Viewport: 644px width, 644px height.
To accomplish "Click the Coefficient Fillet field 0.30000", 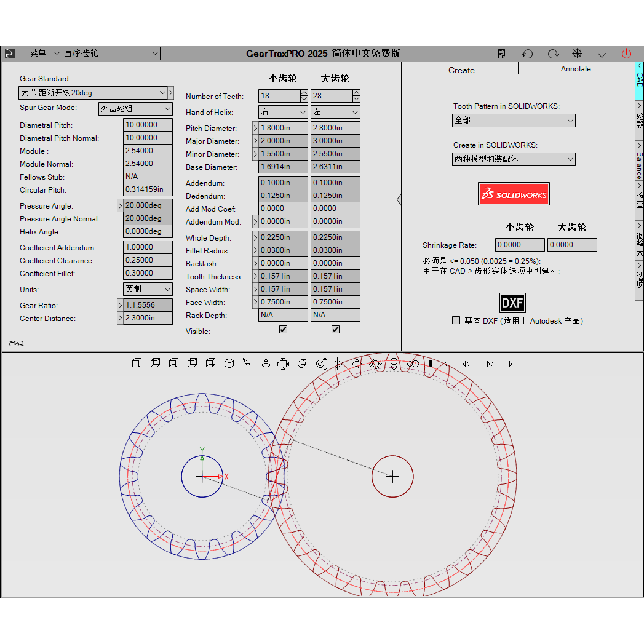I will pyautogui.click(x=148, y=273).
